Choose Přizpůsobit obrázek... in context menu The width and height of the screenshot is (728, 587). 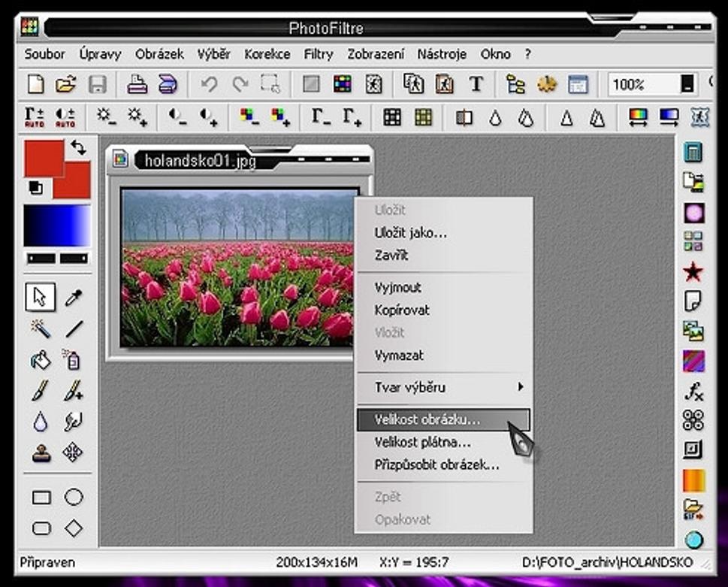[445, 464]
